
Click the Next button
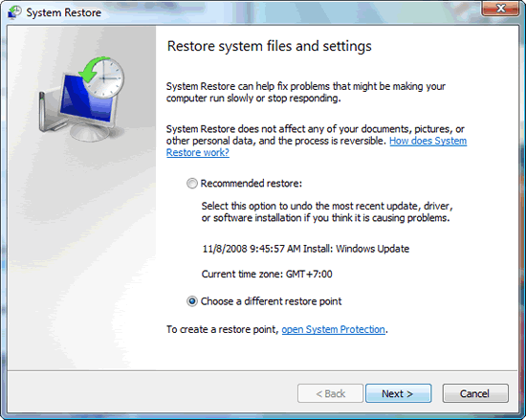click(398, 393)
